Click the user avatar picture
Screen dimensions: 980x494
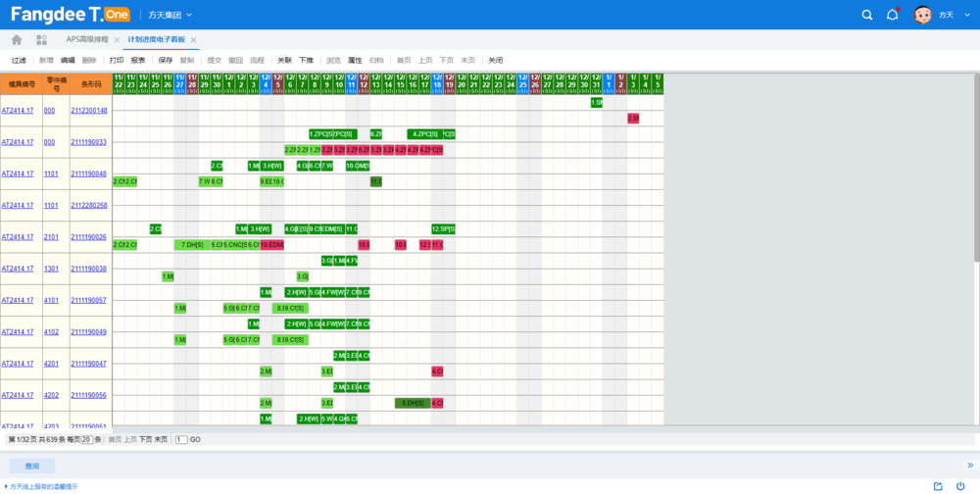click(922, 15)
